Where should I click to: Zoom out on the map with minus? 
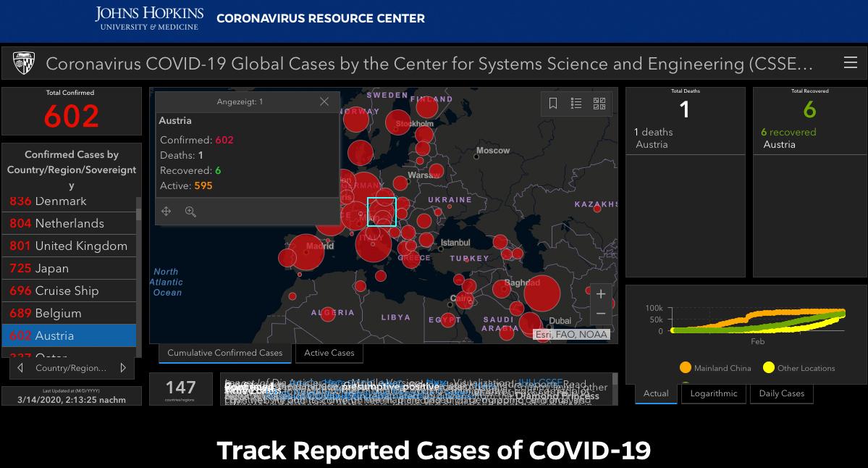pyautogui.click(x=601, y=314)
